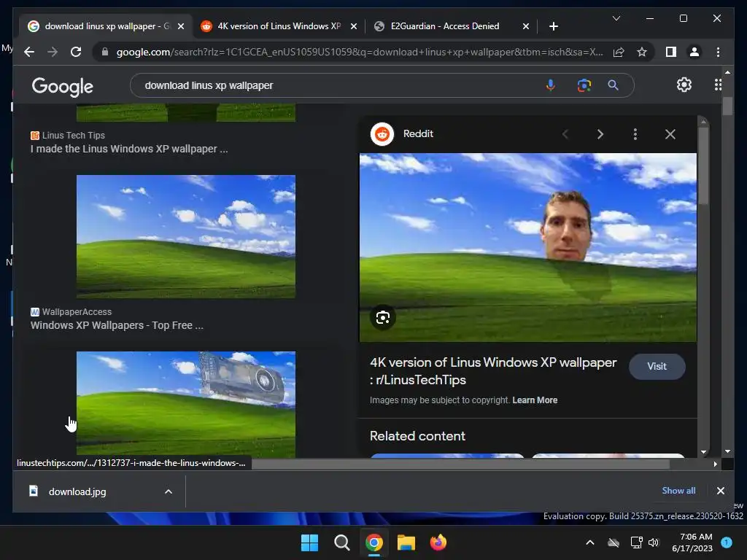The width and height of the screenshot is (747, 560).
Task: Open graphics card XP wallpaper thumbnail
Action: pyautogui.click(x=186, y=405)
